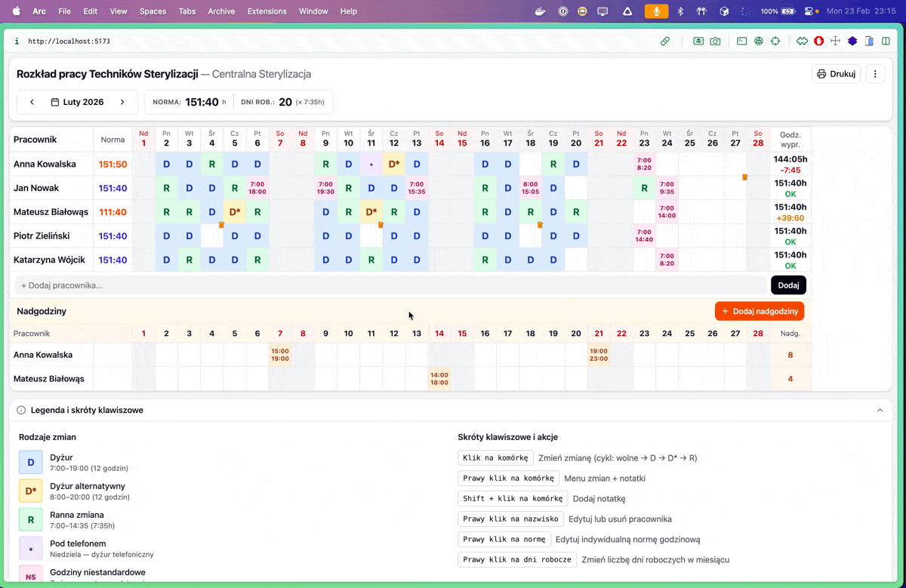The width and height of the screenshot is (906, 588).
Task: Toggle the split view icon
Action: 886,42
